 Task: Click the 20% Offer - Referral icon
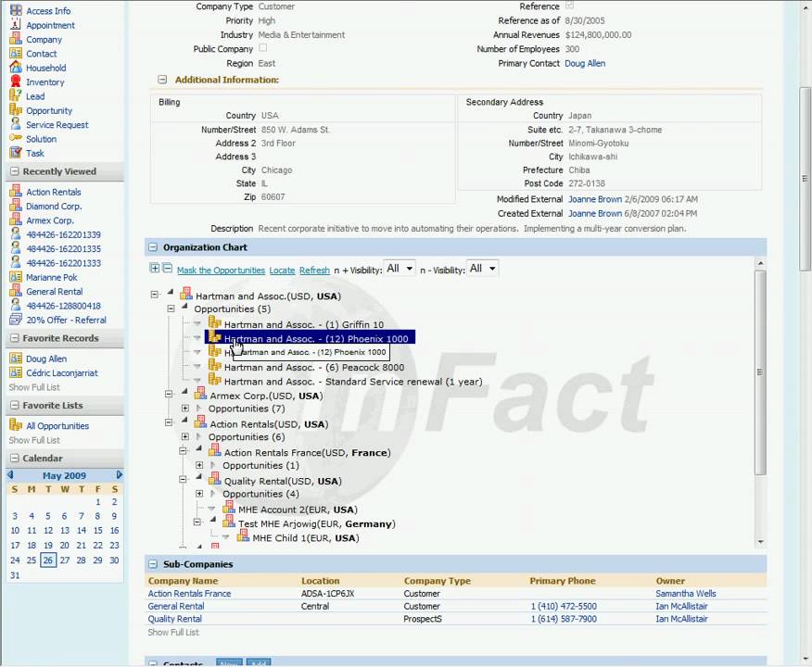pos(16,320)
